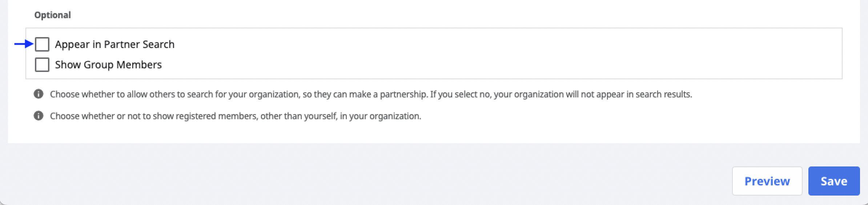Click empty space inside the optional checkbox box

click(x=509, y=54)
